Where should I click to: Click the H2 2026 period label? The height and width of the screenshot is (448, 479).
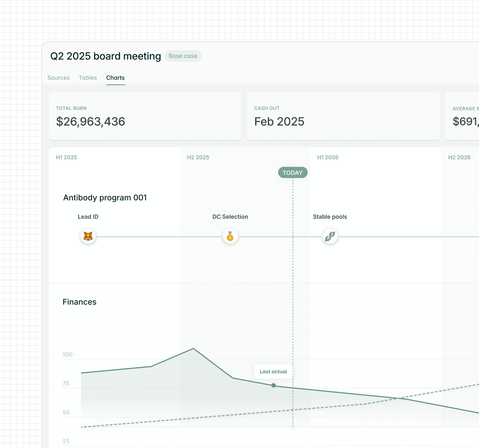click(459, 157)
